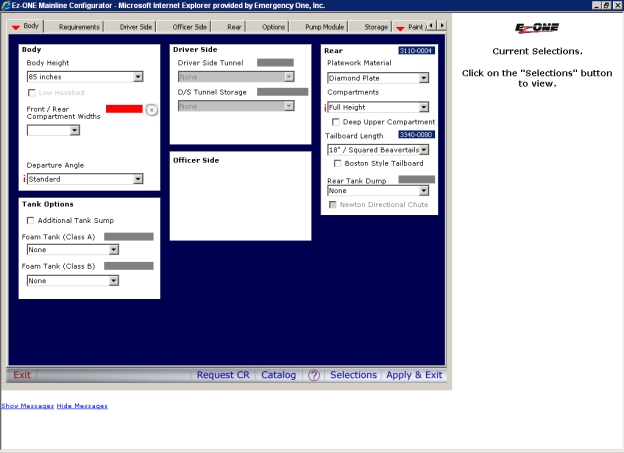This screenshot has height=453, width=624.
Task: Click the Tailboard Length part number 3340-0080
Action: [x=416, y=135]
